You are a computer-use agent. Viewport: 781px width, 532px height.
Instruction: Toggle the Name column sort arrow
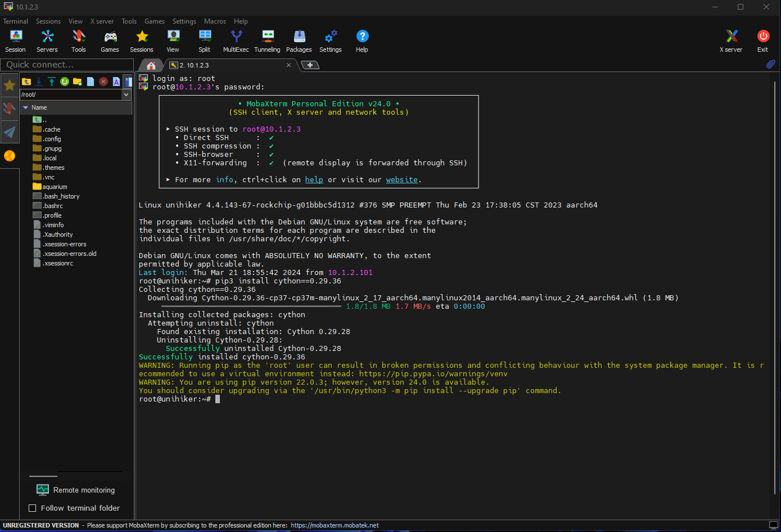[26, 107]
